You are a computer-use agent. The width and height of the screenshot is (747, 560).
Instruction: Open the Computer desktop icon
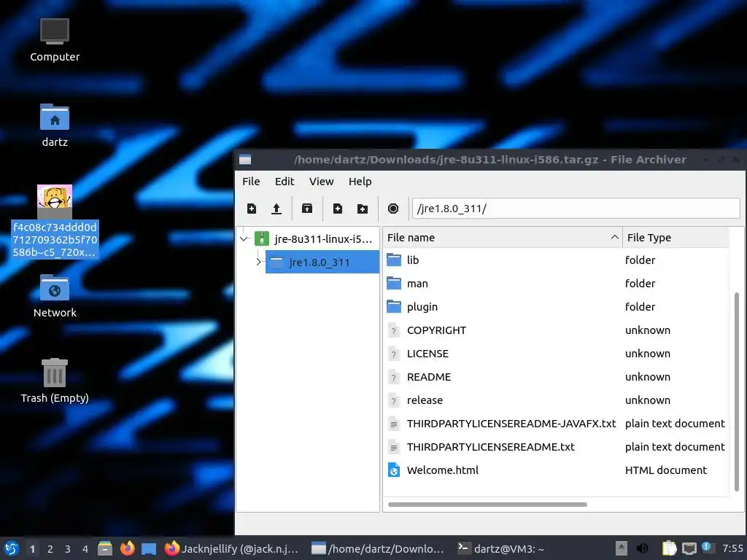tap(55, 31)
